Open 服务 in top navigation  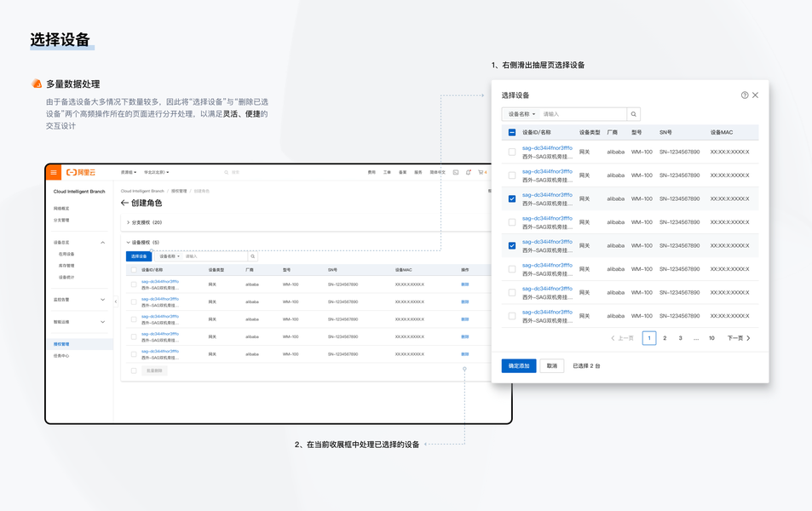pos(418,172)
